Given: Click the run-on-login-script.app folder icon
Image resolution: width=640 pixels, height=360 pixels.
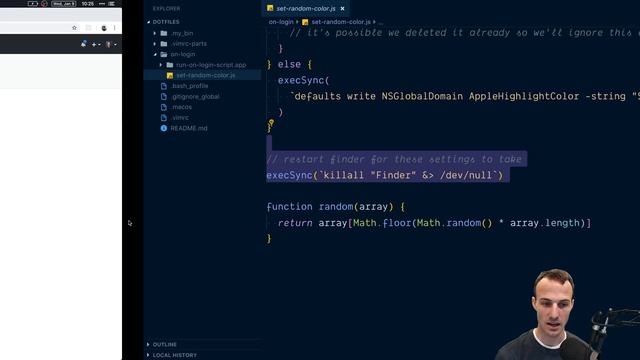Looking at the screenshot, I should (170, 65).
